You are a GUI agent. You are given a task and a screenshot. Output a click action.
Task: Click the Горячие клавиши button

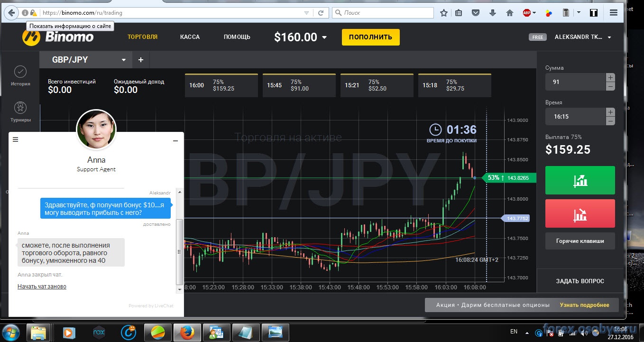pos(580,241)
